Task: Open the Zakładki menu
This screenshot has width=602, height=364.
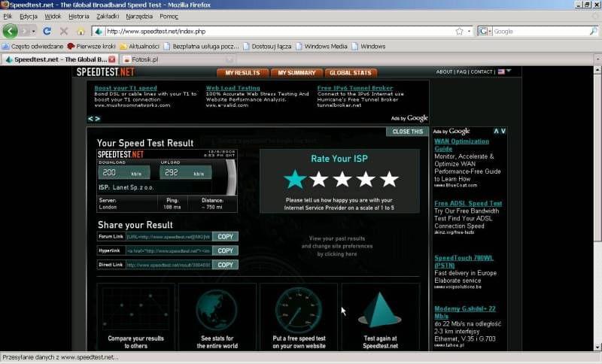Action: coord(108,16)
